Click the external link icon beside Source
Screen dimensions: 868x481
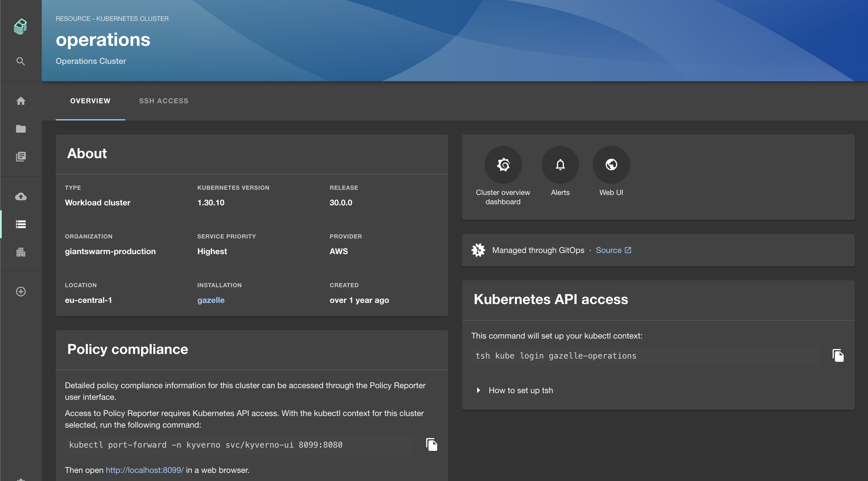(x=628, y=250)
